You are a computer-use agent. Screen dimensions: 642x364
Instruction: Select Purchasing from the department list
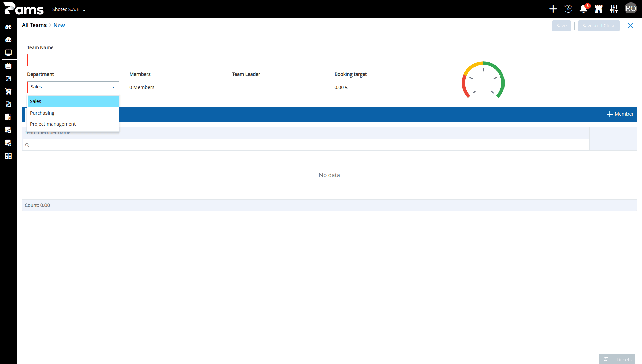(x=73, y=113)
